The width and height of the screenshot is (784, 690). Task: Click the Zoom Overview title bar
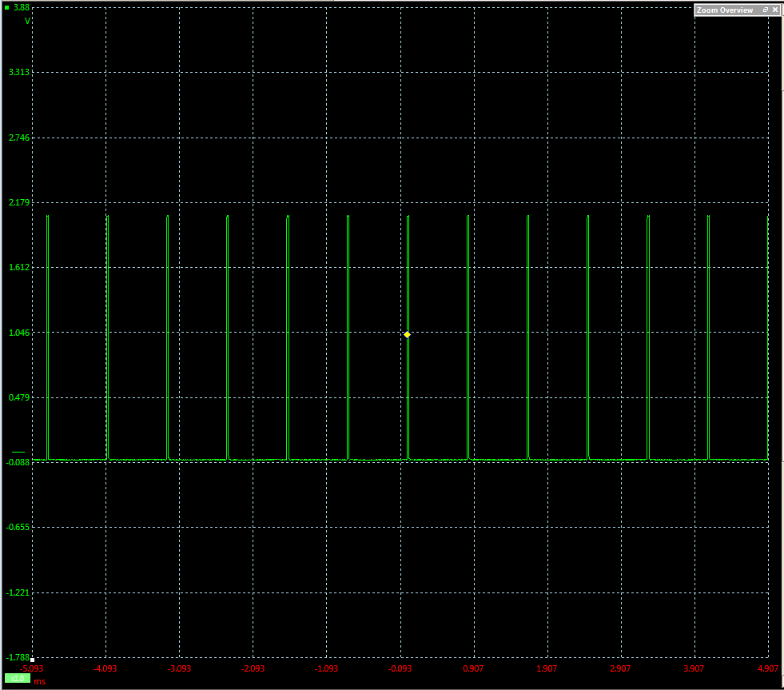click(738, 10)
